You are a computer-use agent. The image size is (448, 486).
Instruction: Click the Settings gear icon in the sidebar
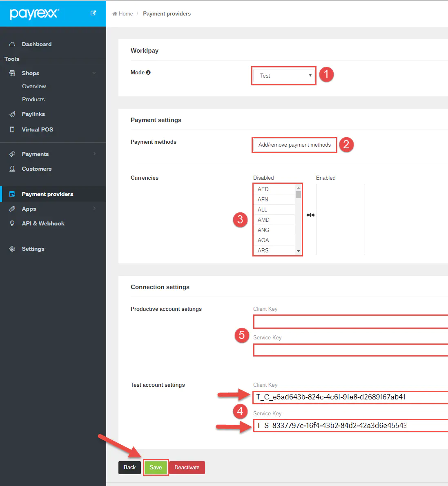click(12, 249)
